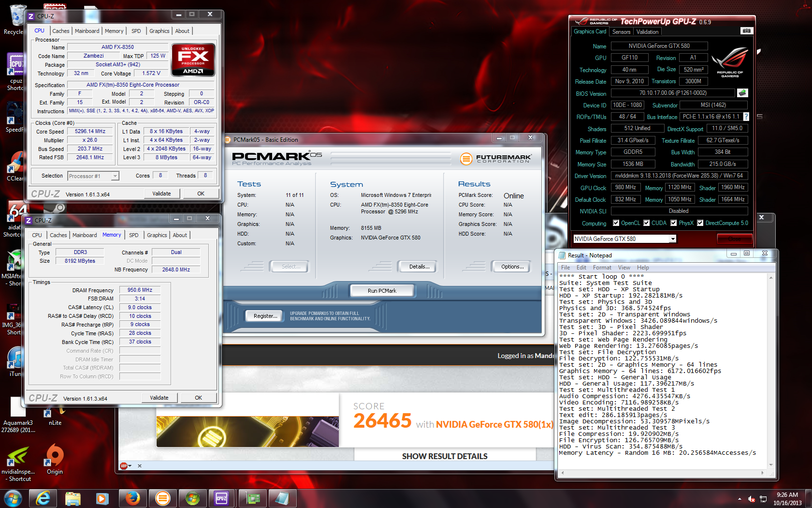Click the muted speaker tray icon
This screenshot has width=812, height=508.
(752, 499)
